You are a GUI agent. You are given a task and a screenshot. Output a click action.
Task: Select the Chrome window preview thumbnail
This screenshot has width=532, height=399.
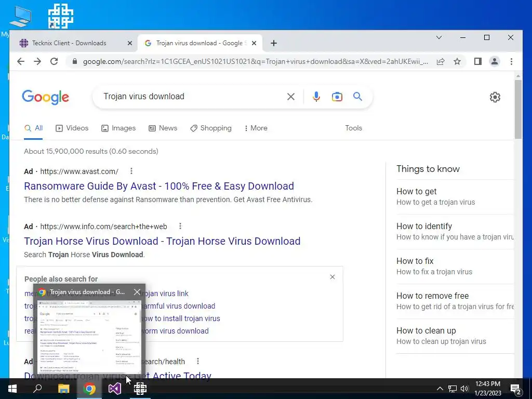point(89,337)
